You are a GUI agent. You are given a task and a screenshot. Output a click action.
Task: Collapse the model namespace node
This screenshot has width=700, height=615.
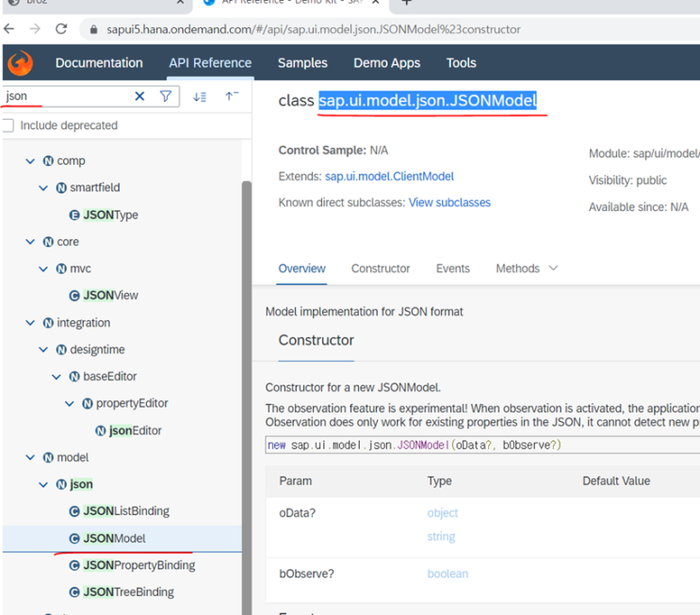click(30, 458)
